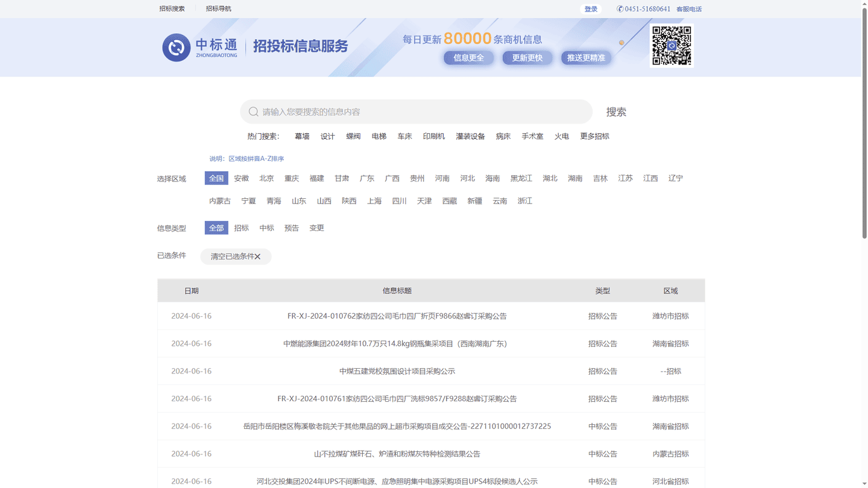The height and width of the screenshot is (488, 868).
Task: Select region filter 辽宁
Action: (x=676, y=178)
